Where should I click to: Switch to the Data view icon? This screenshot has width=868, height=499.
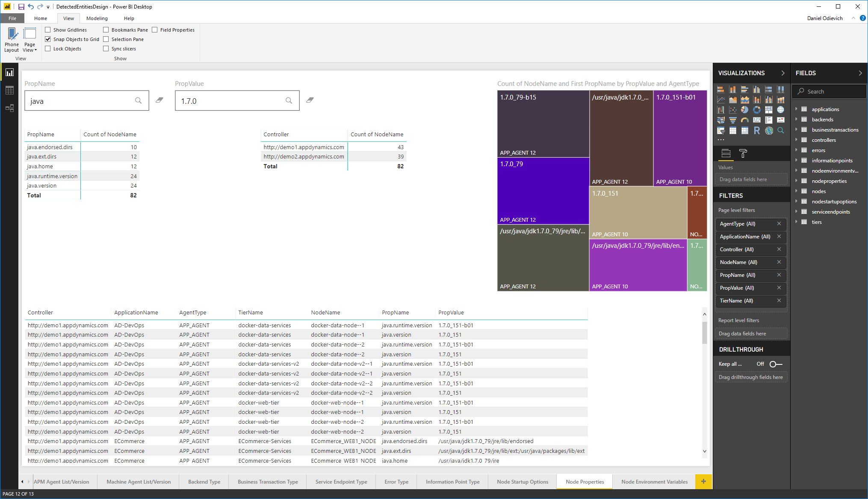click(x=9, y=91)
